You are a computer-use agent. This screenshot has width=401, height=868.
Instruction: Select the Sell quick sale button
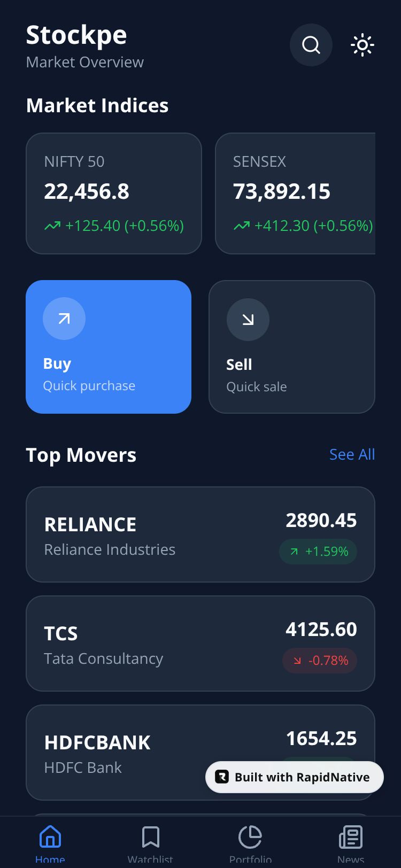point(292,347)
